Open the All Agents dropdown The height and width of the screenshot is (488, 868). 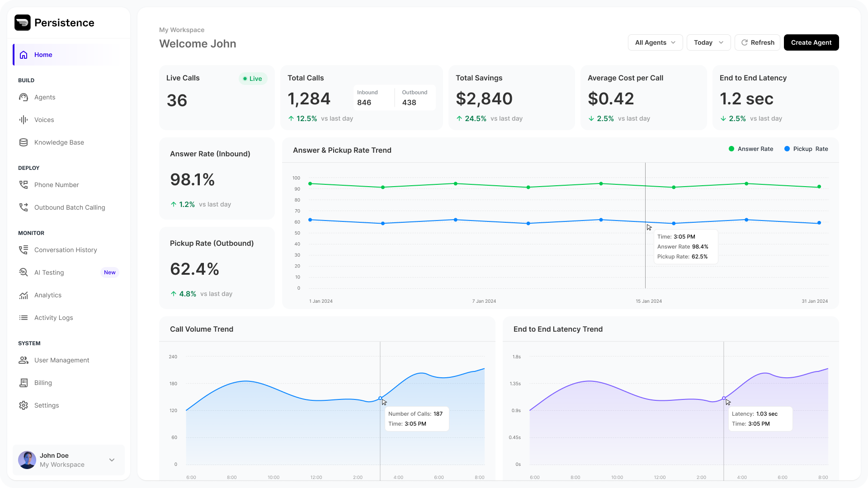coord(655,42)
